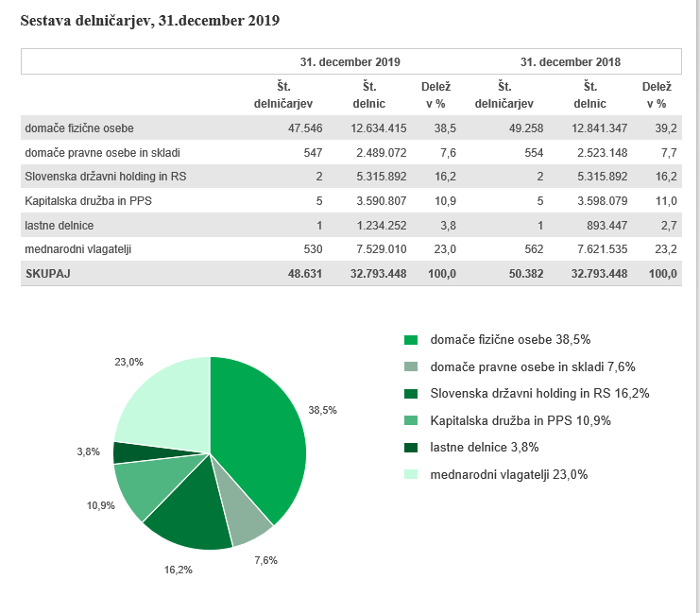Click the 16,2% label below the pie
This screenshot has height=613, width=700.
[x=179, y=570]
